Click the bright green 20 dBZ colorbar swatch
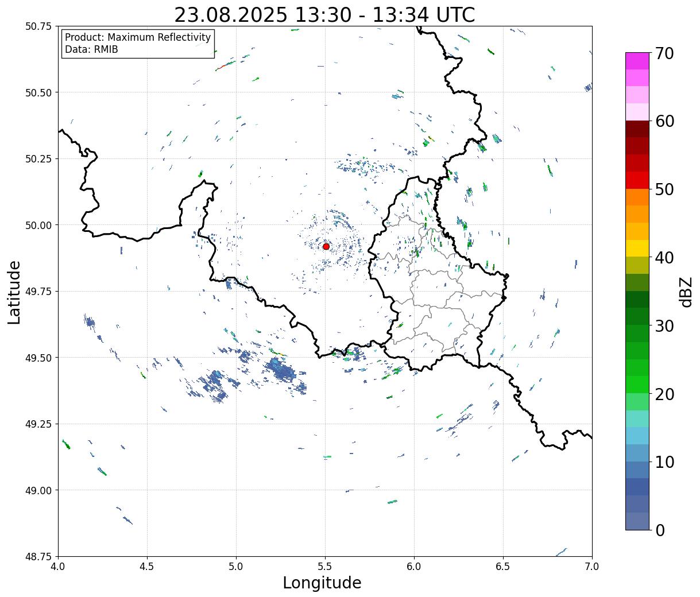This screenshot has width=700, height=597. coord(637,385)
